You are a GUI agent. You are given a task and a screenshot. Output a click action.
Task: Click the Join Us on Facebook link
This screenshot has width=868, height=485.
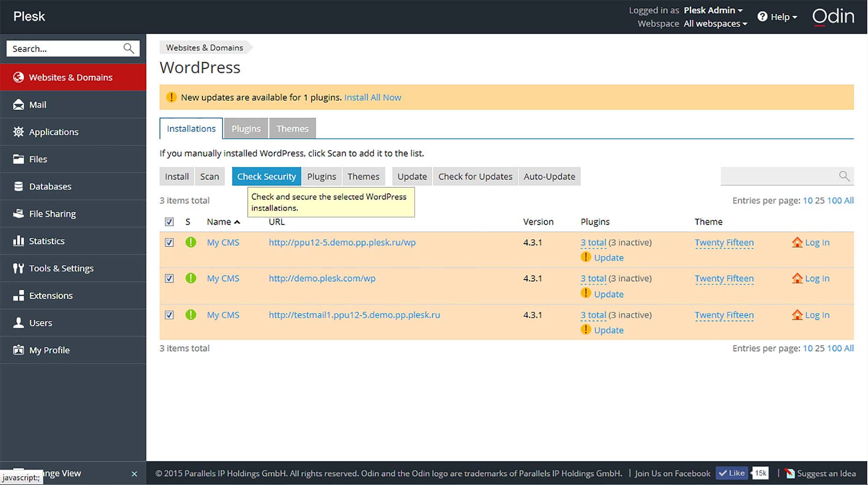673,473
